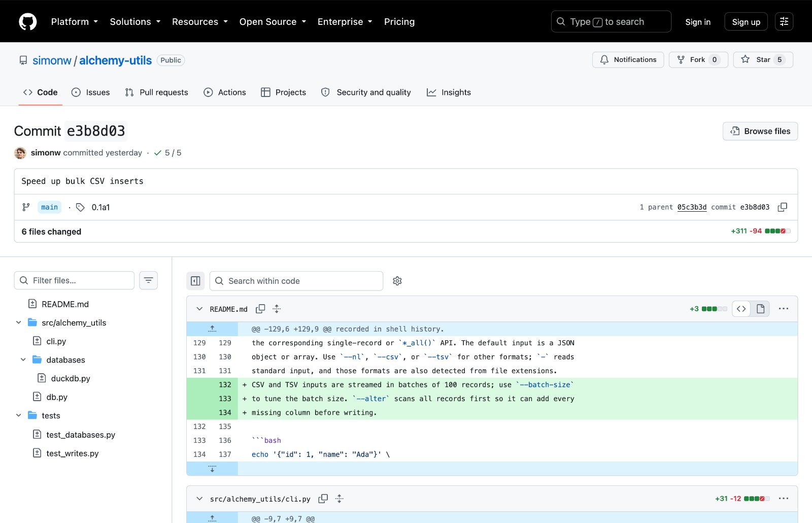This screenshot has height=523, width=812.
Task: Click the Sign up button
Action: [746, 22]
